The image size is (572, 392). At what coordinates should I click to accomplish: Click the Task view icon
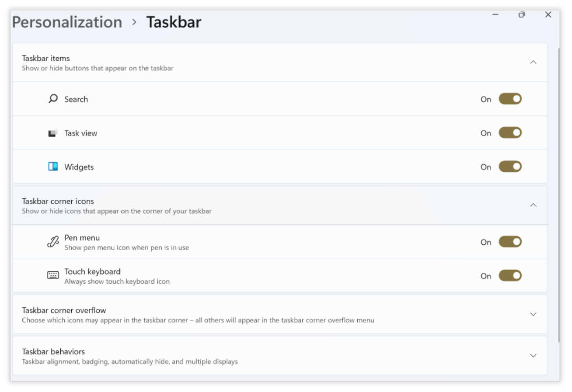click(x=53, y=133)
